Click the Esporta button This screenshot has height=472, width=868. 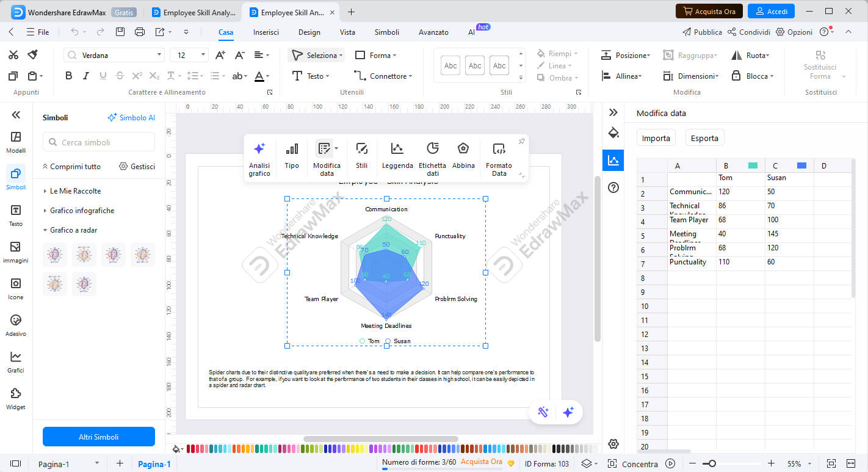point(704,138)
